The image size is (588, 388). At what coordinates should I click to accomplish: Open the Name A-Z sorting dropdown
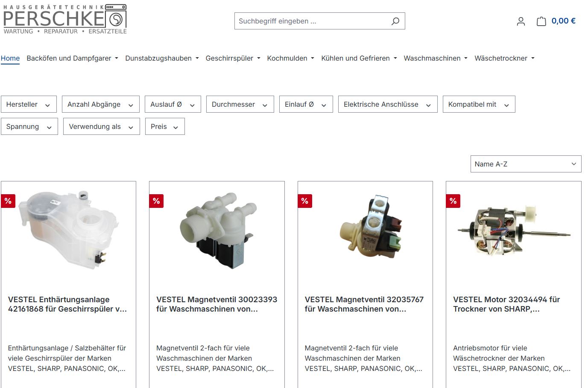[525, 164]
